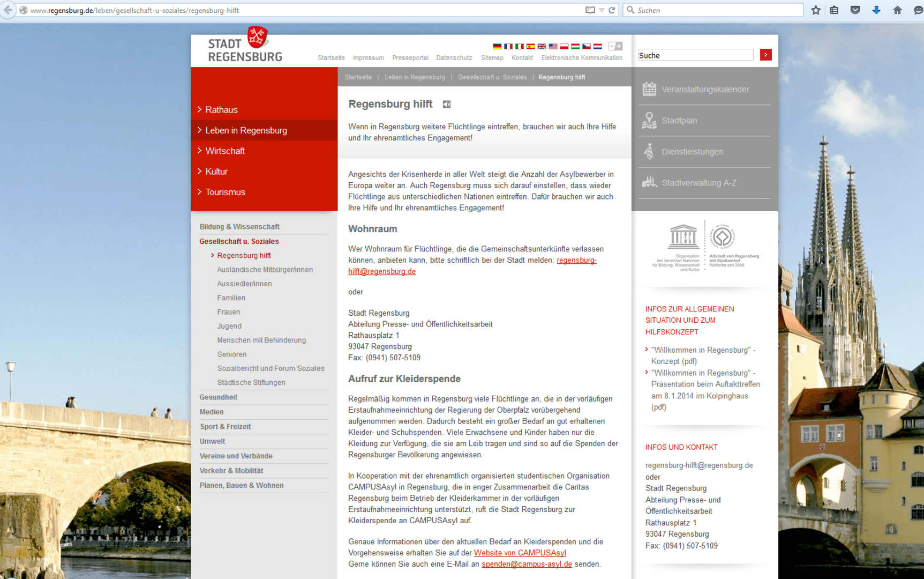Viewport: 924px width, 579px height.
Task: Decrease font size with the minus toggle
Action: [612, 47]
